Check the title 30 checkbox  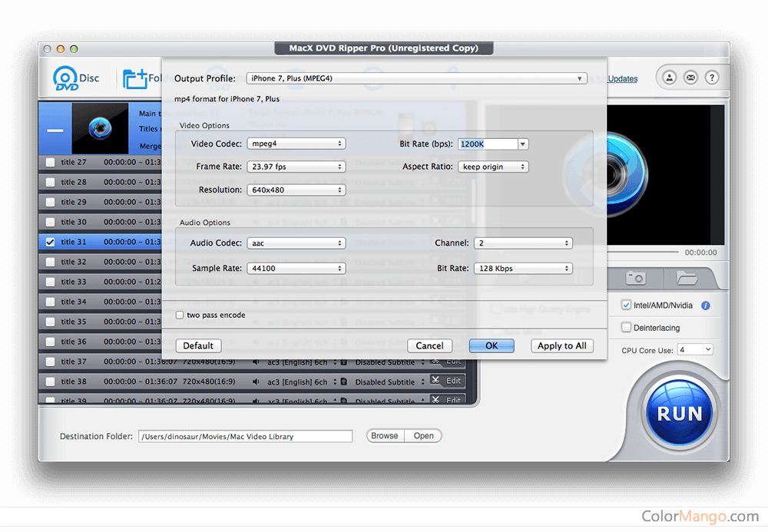(x=50, y=222)
